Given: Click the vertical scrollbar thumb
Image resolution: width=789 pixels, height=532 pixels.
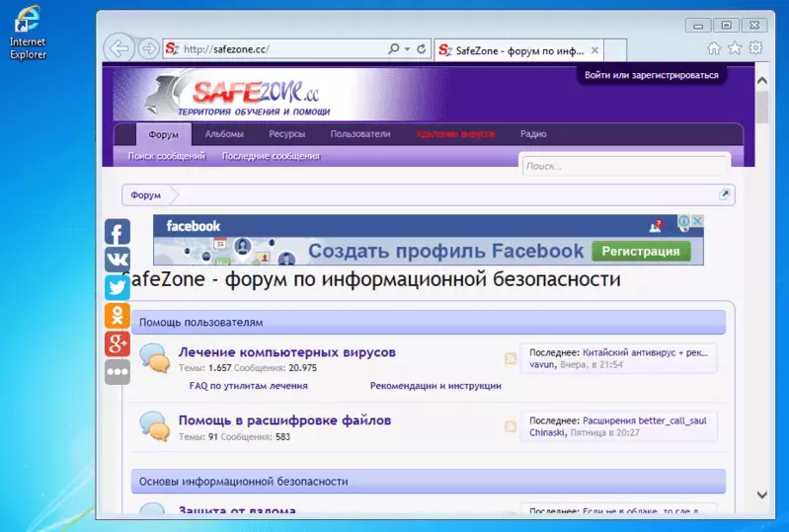Looking at the screenshot, I should click(762, 108).
